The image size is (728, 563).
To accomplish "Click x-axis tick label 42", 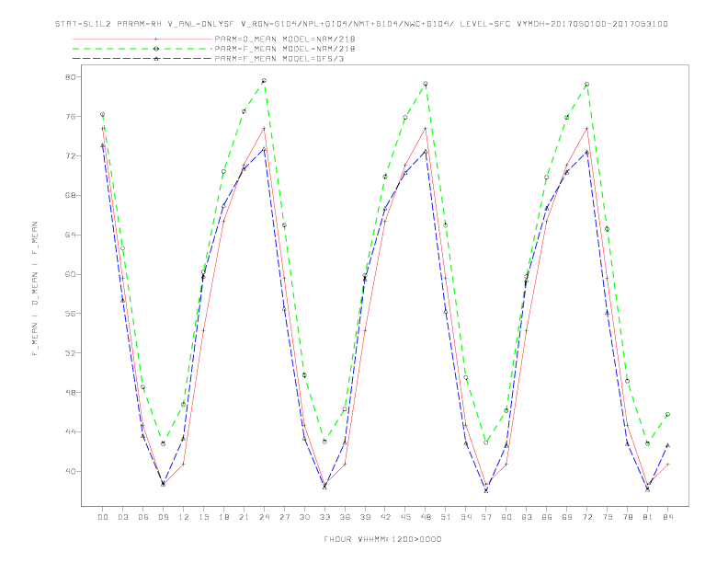I will tap(385, 517).
